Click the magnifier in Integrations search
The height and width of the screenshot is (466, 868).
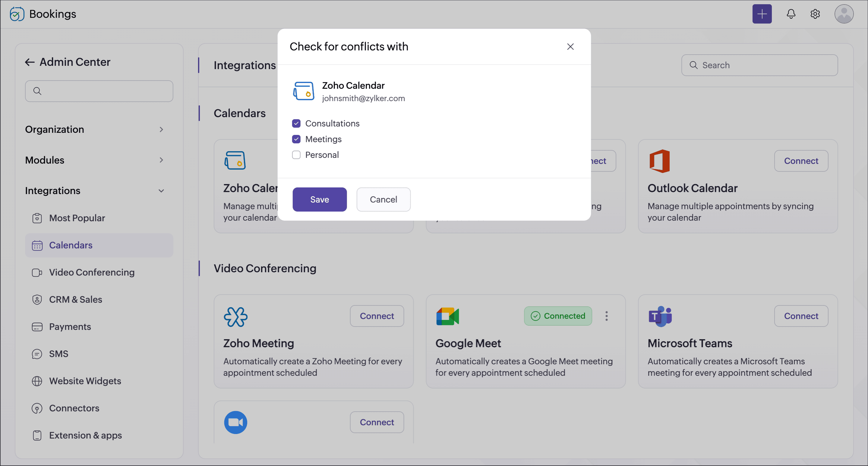(x=693, y=65)
